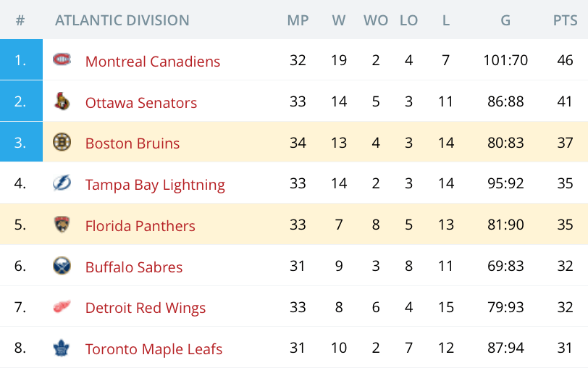The width and height of the screenshot is (588, 368).
Task: Sort standings by PTS column header
Action: (x=565, y=20)
